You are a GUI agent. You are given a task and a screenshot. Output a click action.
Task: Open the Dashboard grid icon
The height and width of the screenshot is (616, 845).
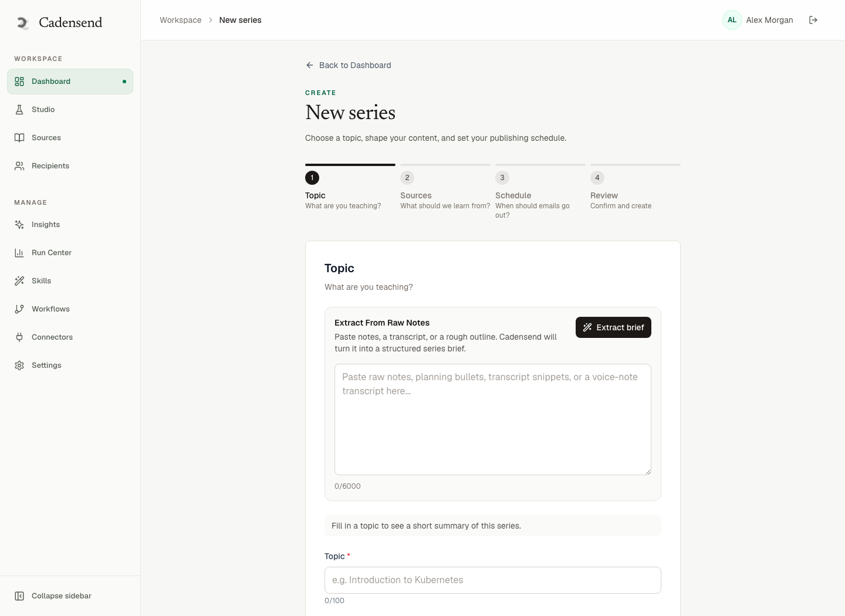coord(19,82)
